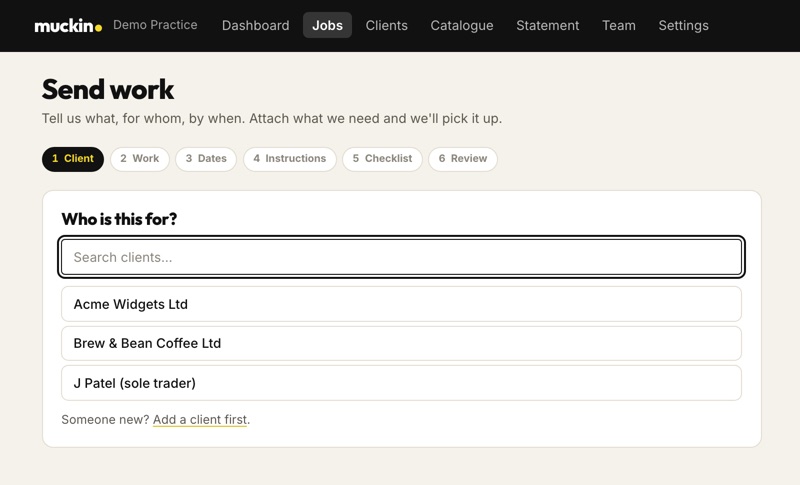Open the Team page
Viewport: 800px width, 485px height.
pyautogui.click(x=619, y=25)
